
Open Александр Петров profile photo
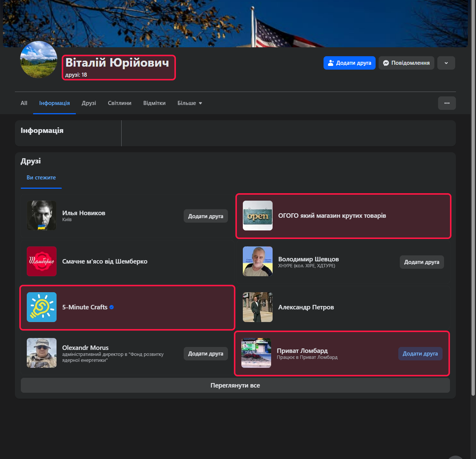258,307
